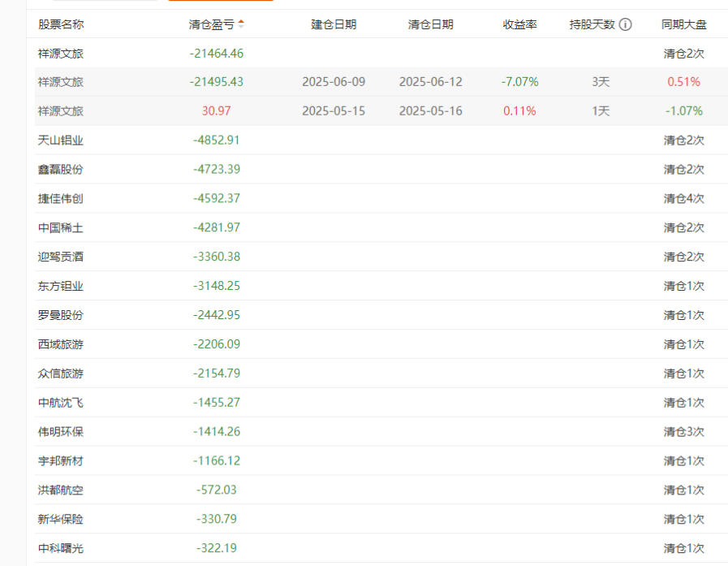Select stock name 伟明环保

click(61, 432)
